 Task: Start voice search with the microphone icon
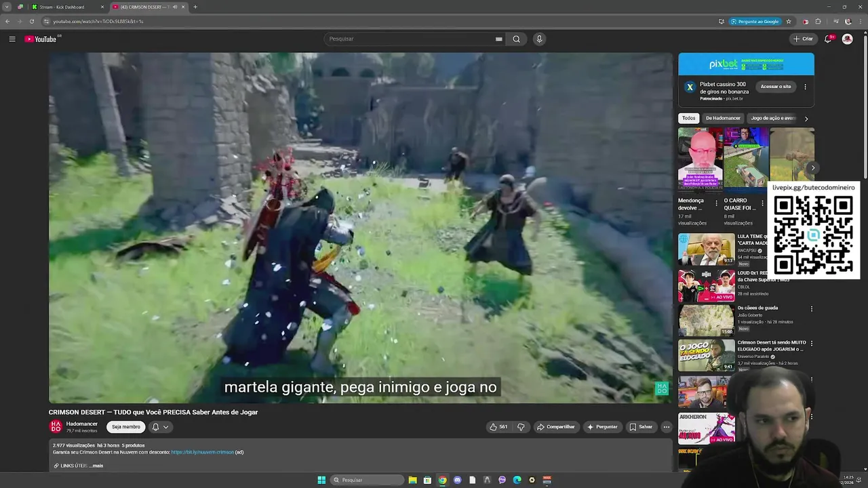(539, 39)
